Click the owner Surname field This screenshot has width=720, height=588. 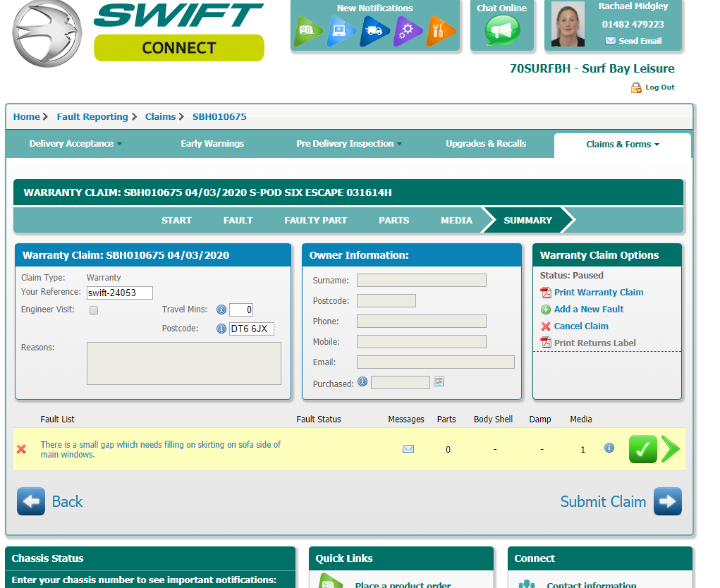click(x=422, y=281)
